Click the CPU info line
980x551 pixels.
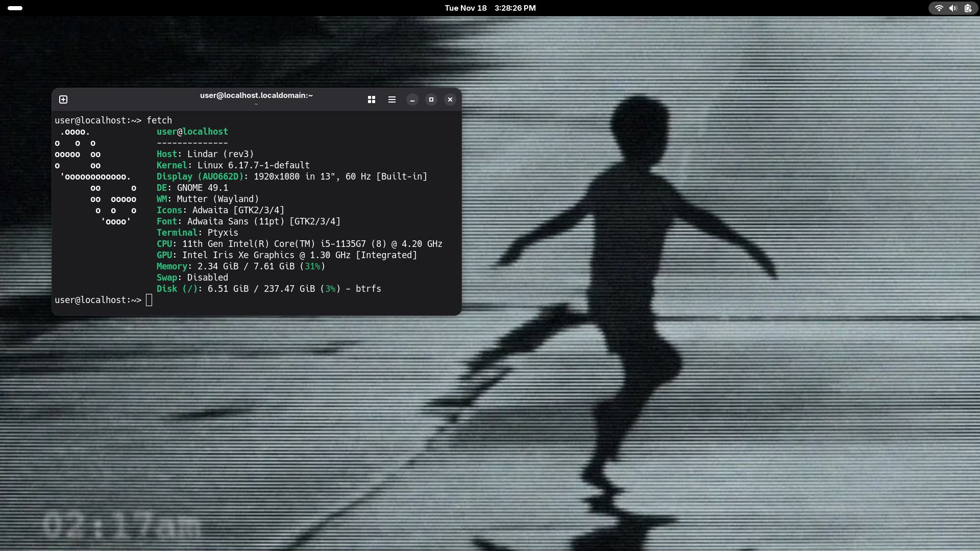tap(299, 244)
